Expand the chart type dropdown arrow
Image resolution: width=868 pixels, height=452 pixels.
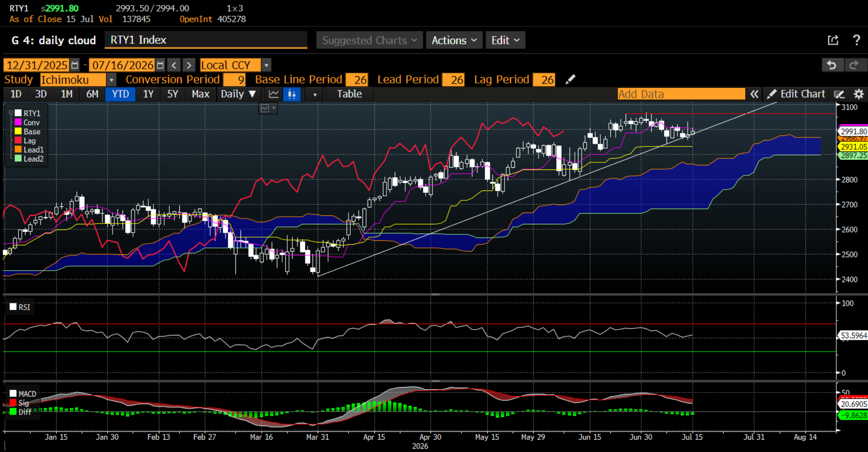[x=314, y=94]
